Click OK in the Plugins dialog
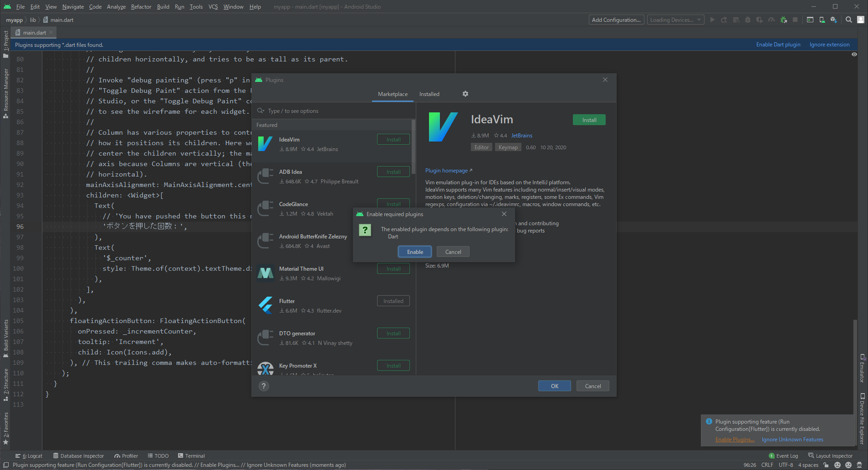The width and height of the screenshot is (868, 470). 555,386
